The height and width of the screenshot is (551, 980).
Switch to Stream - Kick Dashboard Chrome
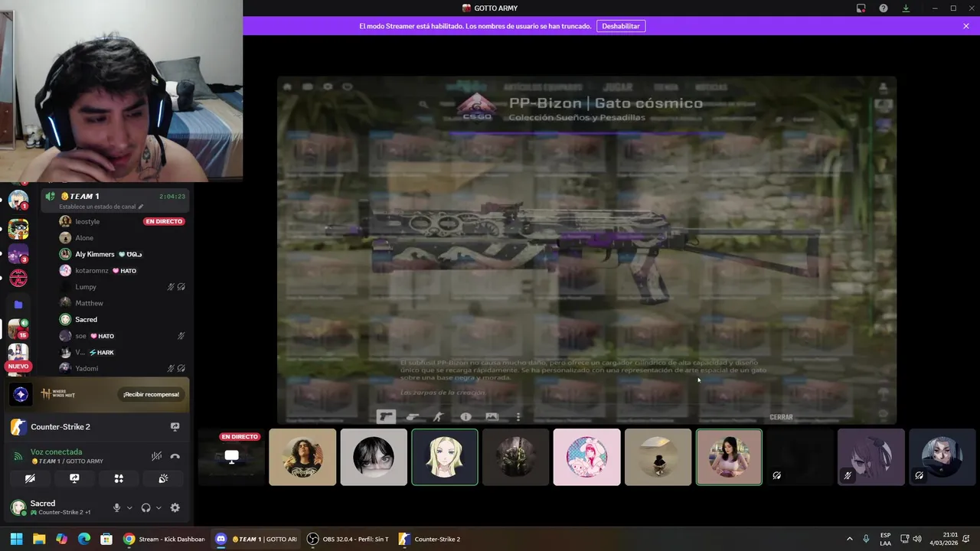tap(165, 539)
